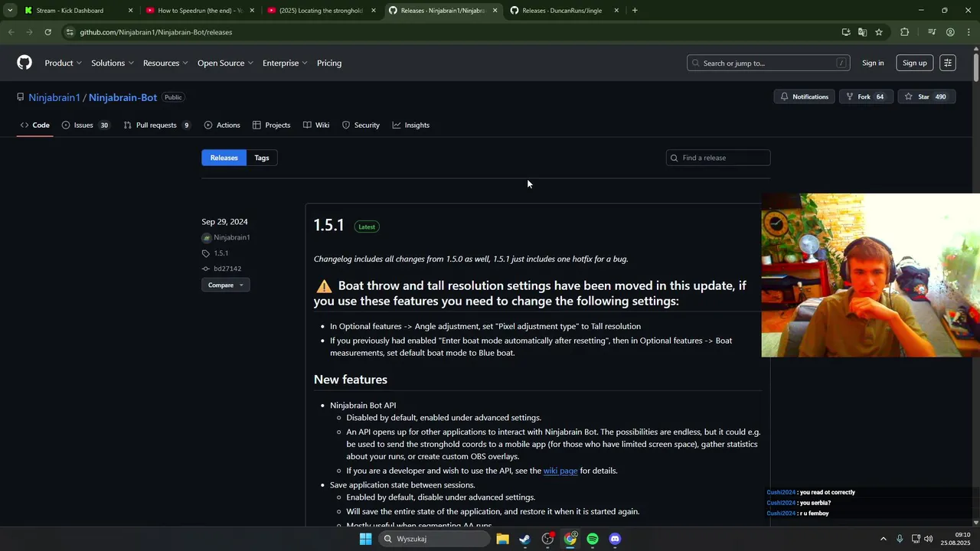Open the 1.5.1 release title
The width and height of the screenshot is (980, 551).
[x=329, y=225]
